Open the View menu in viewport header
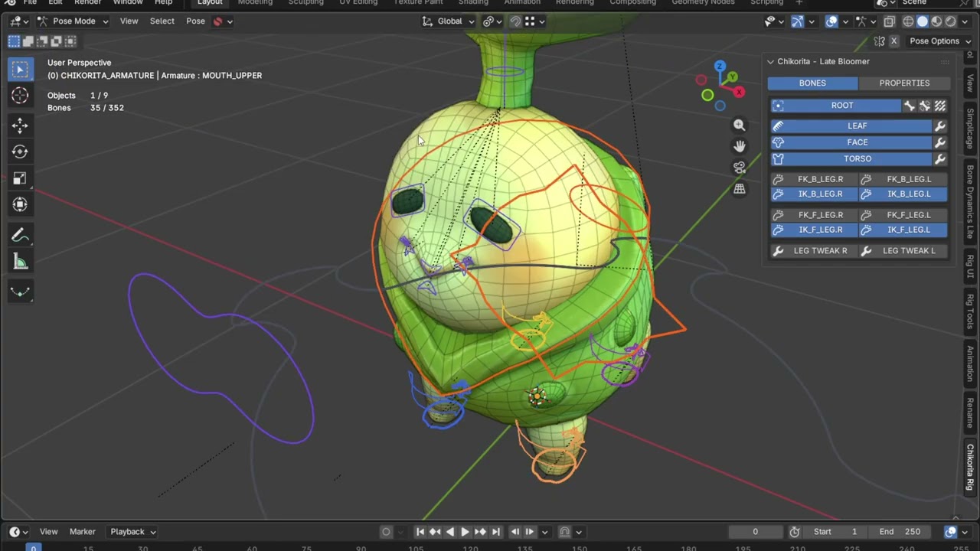 129,21
